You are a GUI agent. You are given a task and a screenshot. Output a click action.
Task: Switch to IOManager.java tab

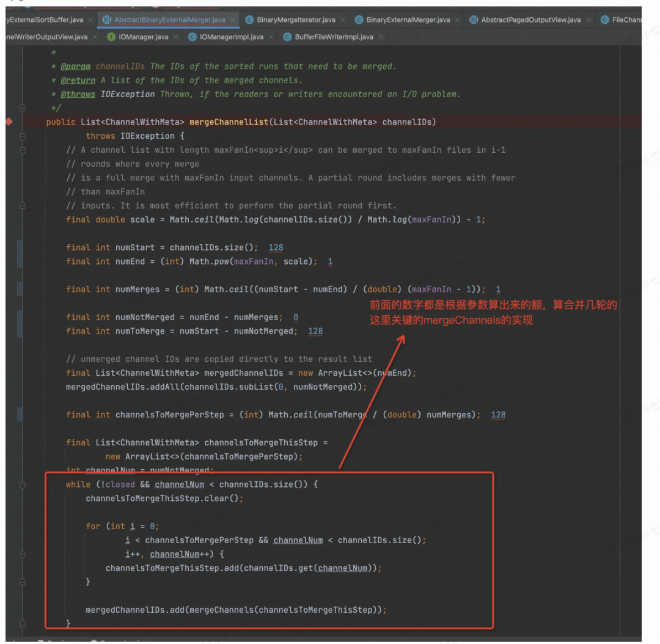[143, 37]
